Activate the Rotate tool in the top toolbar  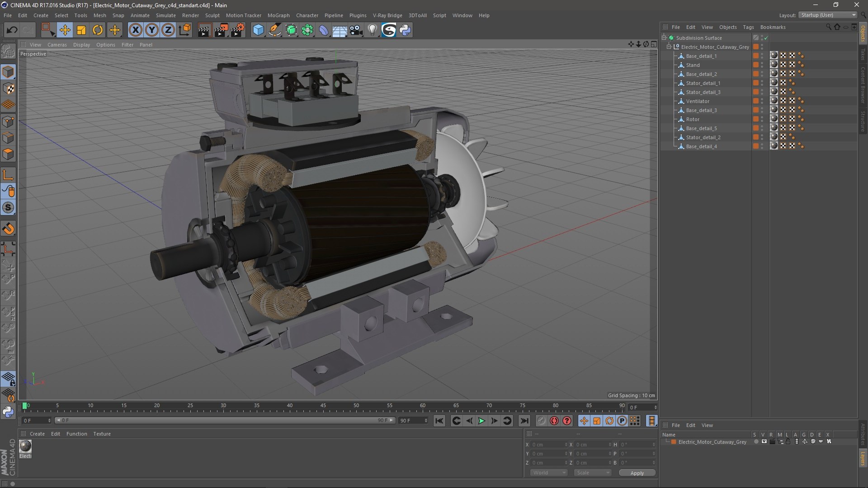98,30
